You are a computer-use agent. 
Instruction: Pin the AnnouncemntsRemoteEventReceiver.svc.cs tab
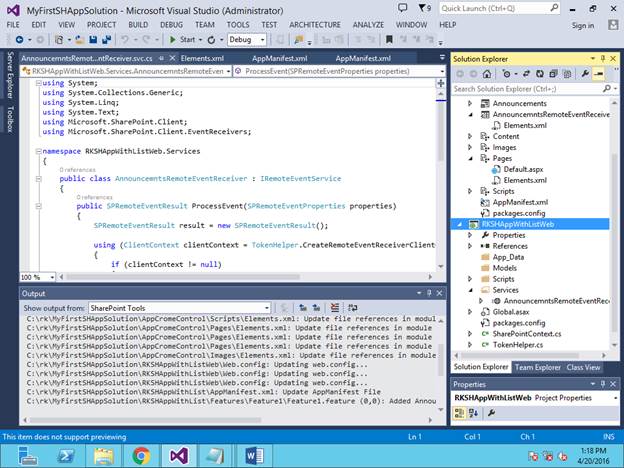pos(161,58)
